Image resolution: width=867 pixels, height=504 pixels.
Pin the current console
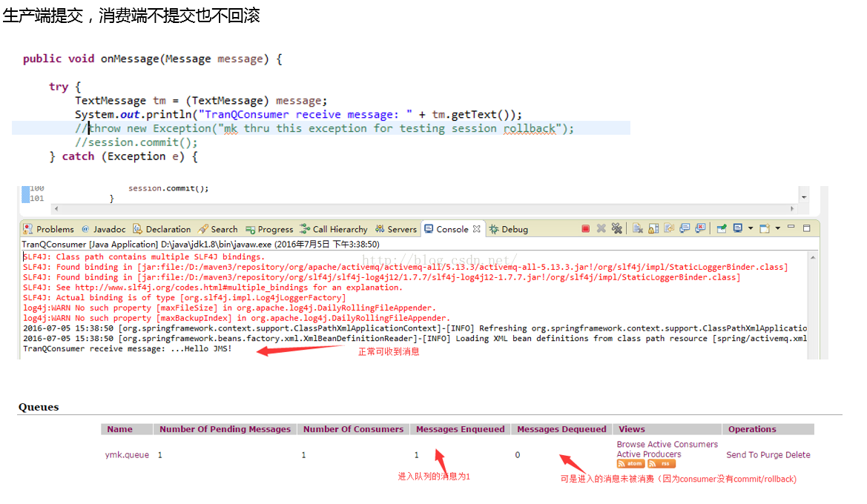tap(722, 228)
